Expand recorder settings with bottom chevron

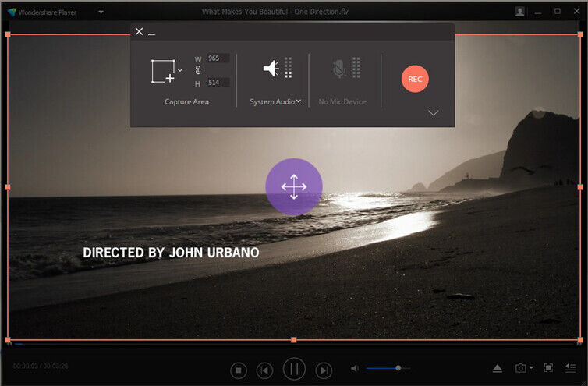click(434, 113)
